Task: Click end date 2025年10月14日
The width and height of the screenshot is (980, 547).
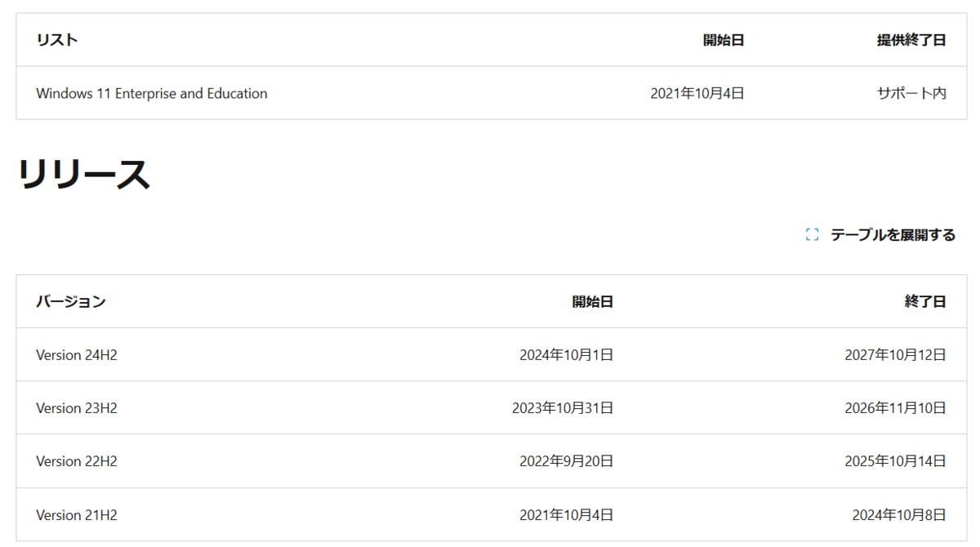Action: pyautogui.click(x=896, y=461)
